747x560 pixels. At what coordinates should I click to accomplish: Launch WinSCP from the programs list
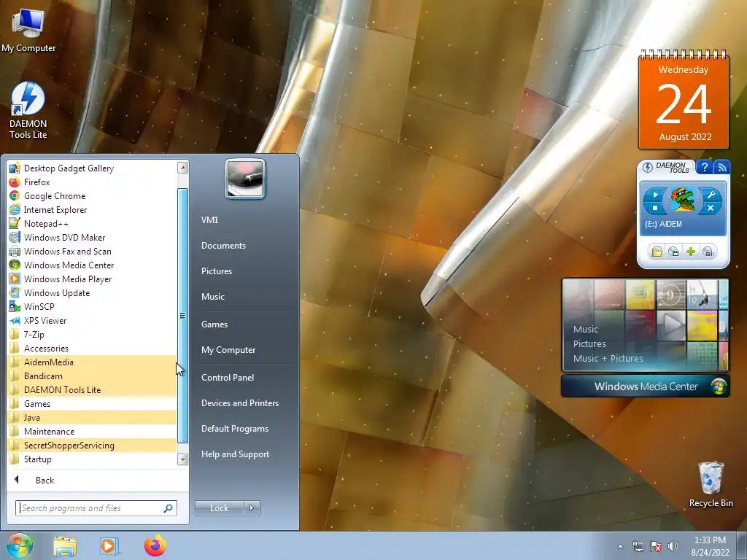pos(91,306)
